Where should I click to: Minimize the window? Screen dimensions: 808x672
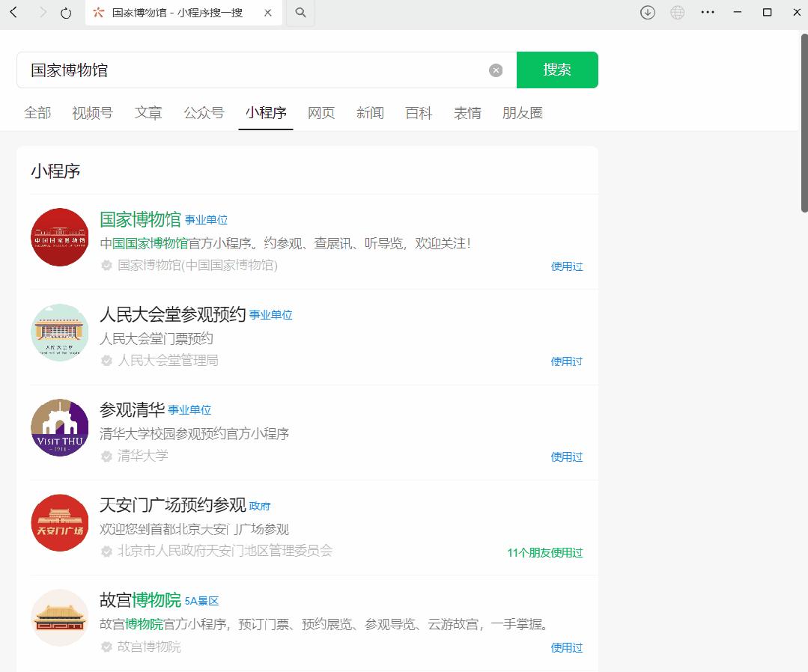point(738,13)
